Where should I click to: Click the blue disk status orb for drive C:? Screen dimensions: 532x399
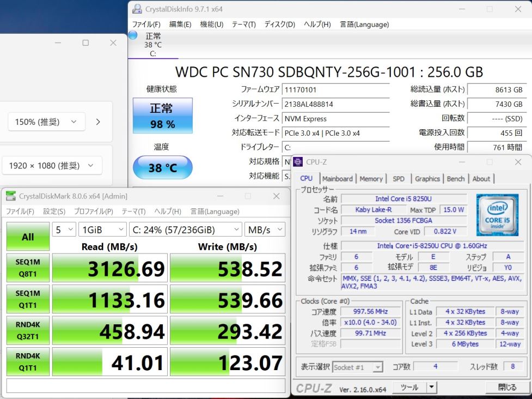click(133, 35)
